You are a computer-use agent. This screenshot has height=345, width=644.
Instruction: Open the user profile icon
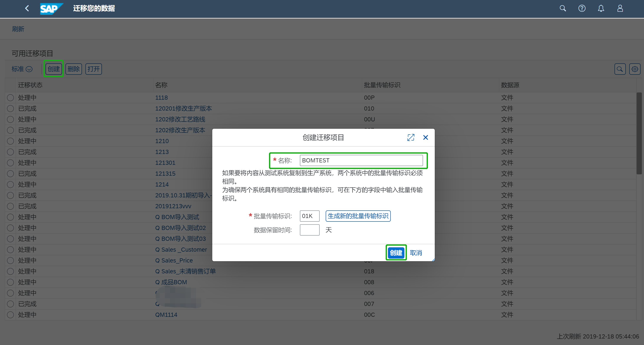click(620, 8)
